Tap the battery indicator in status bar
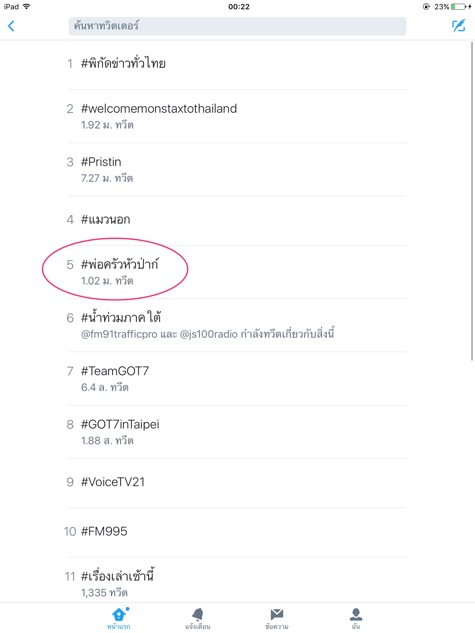 click(458, 6)
